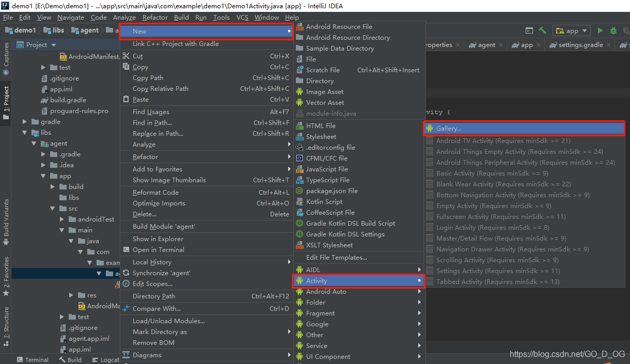The height and width of the screenshot is (364, 630).
Task: Open the Build Variants side tab
Action: (6, 222)
